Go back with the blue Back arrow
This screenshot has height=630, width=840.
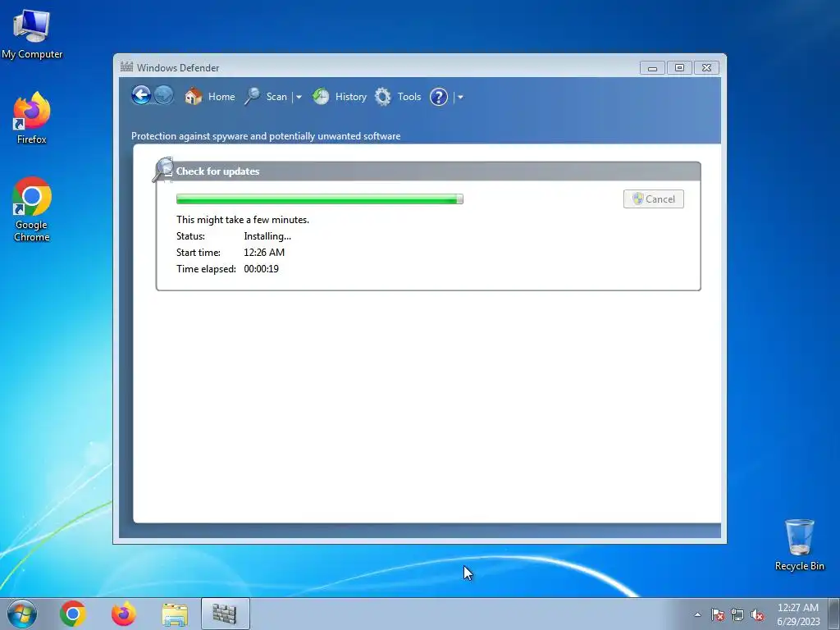tap(141, 96)
